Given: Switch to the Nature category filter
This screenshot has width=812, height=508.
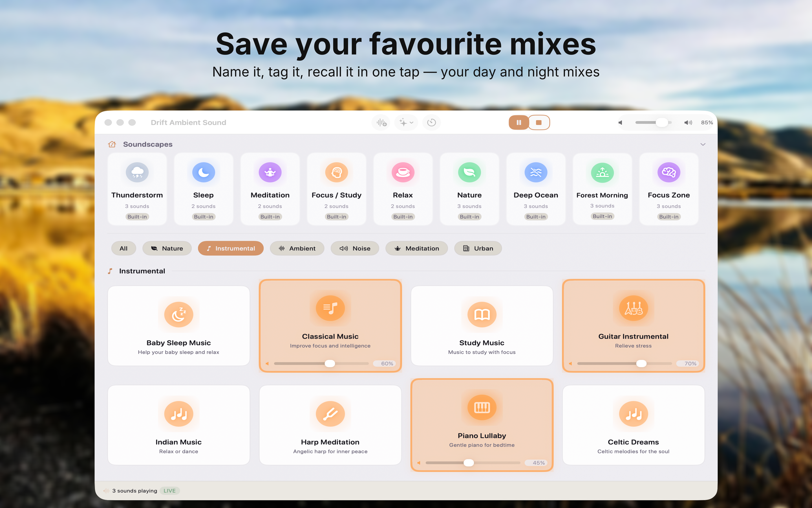Looking at the screenshot, I should pos(167,248).
